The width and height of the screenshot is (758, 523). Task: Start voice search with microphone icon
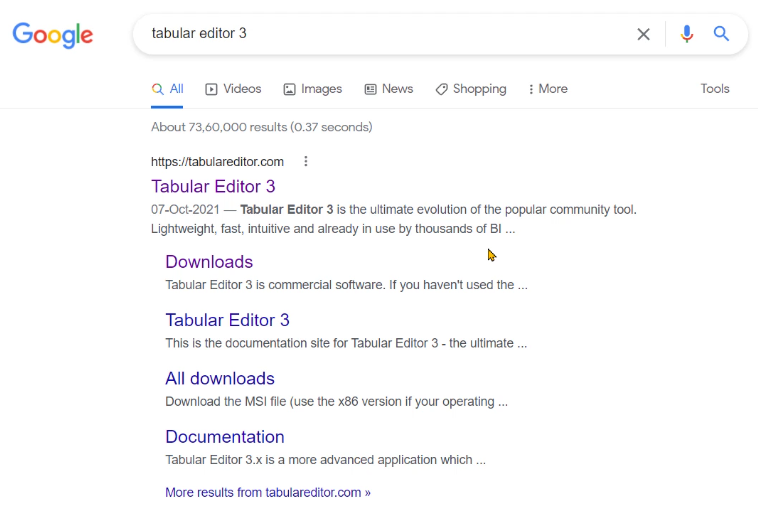(x=686, y=34)
